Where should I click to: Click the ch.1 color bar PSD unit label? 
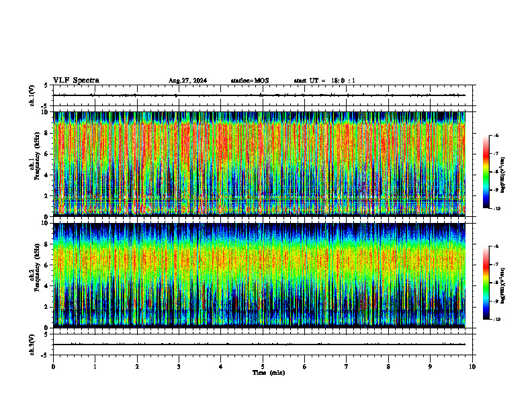pos(504,175)
